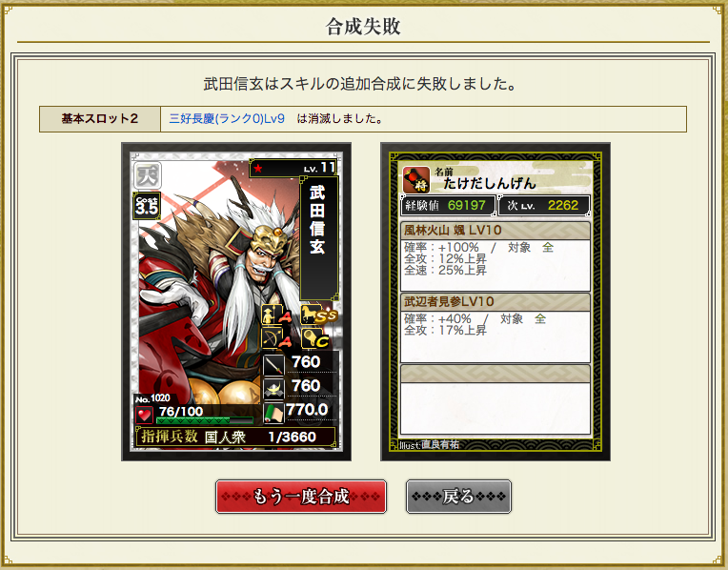Click the Cost 3.5 badge

147,206
